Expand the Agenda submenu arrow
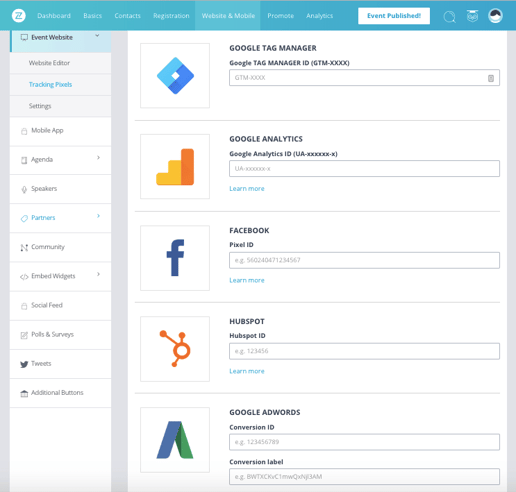Screen dimensions: 516x492 tap(98, 158)
